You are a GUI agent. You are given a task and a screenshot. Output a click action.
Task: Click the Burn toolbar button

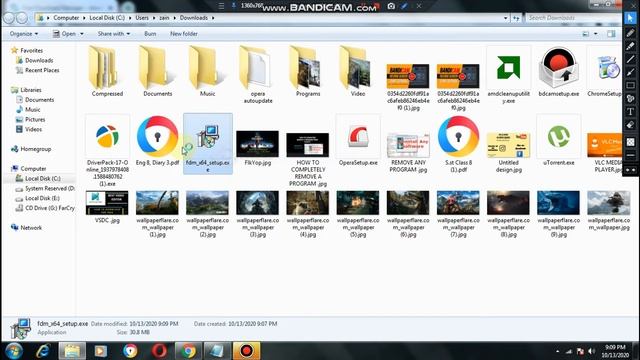[x=150, y=34]
